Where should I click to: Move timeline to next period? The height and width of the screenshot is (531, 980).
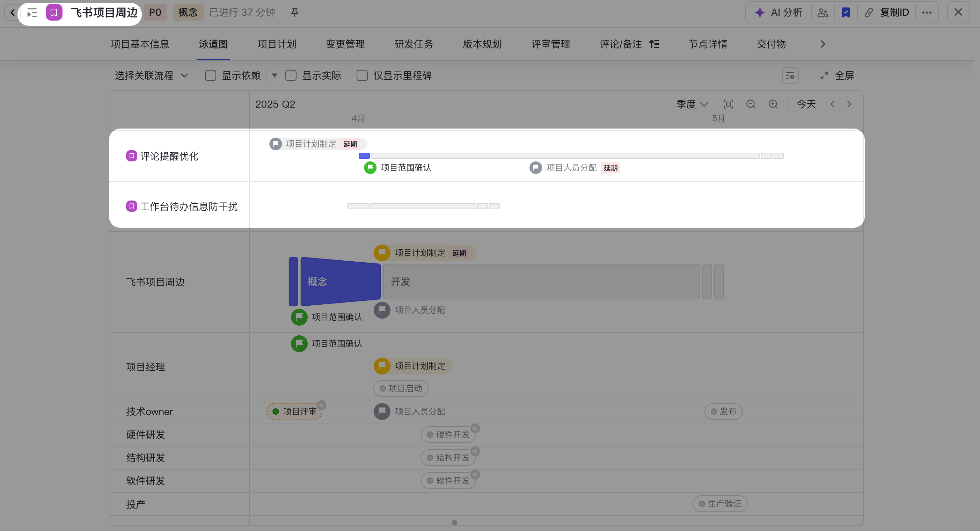coord(849,104)
